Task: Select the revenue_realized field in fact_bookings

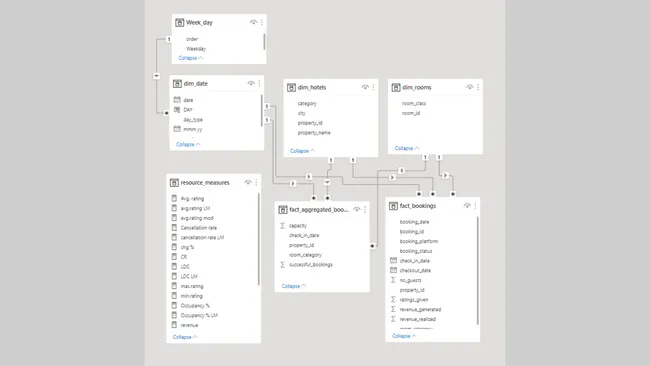Action: [x=418, y=319]
